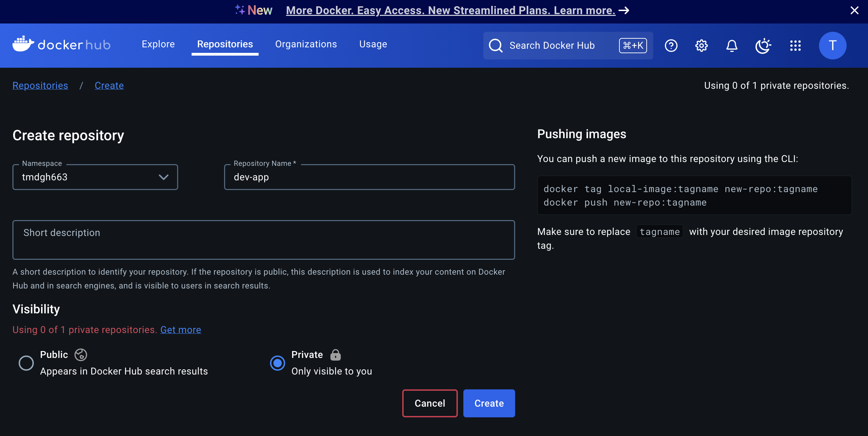Dismiss the announcement banner with X
This screenshot has height=436, width=868.
[854, 10]
